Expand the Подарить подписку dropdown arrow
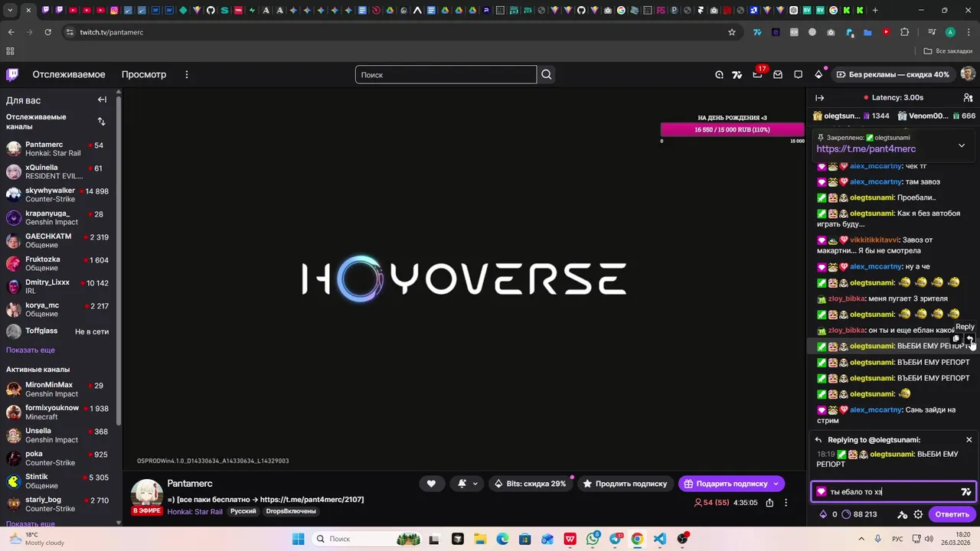980x551 pixels. (x=776, y=484)
